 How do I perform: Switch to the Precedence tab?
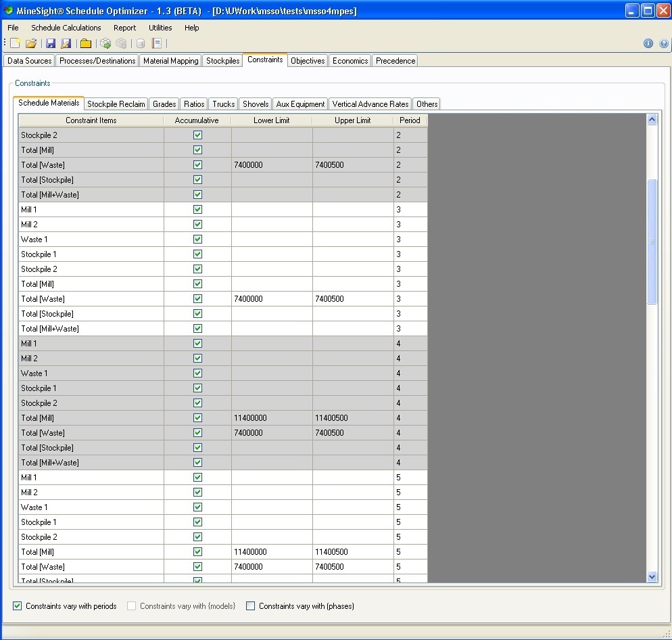tap(395, 60)
